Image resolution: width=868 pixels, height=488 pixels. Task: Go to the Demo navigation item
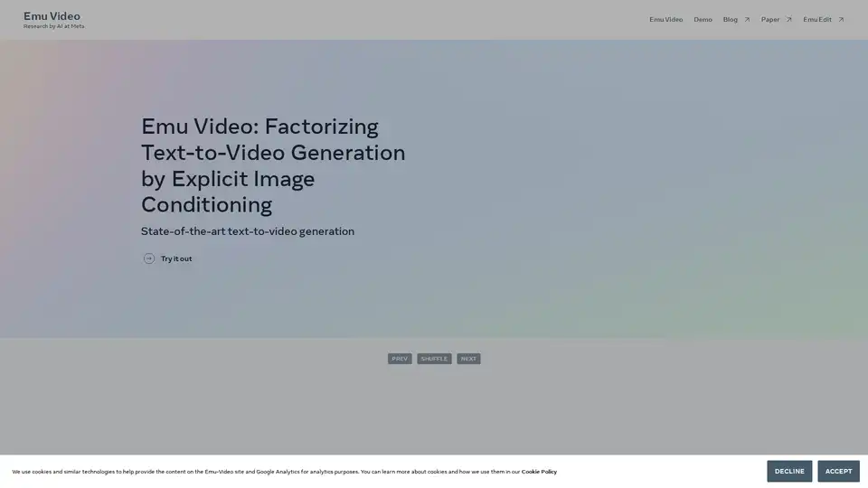point(703,19)
